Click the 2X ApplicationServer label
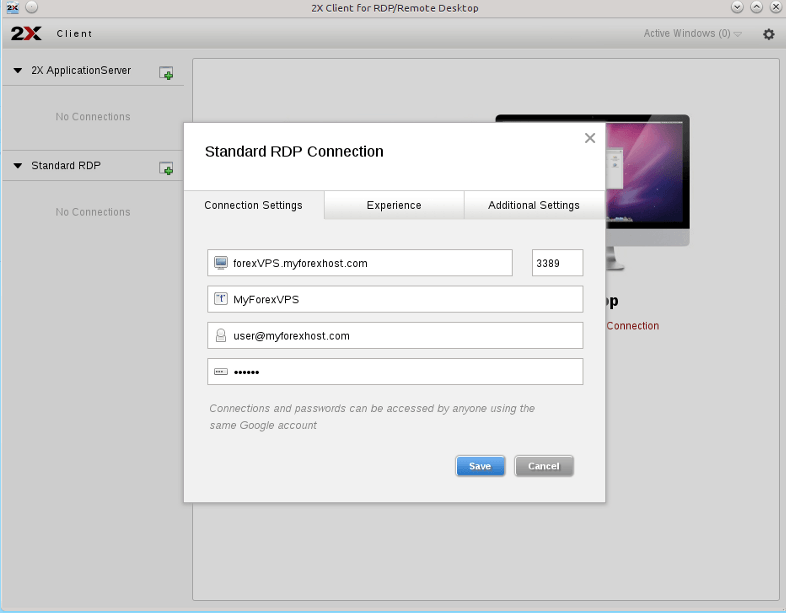This screenshot has height=613, width=786. (x=81, y=71)
